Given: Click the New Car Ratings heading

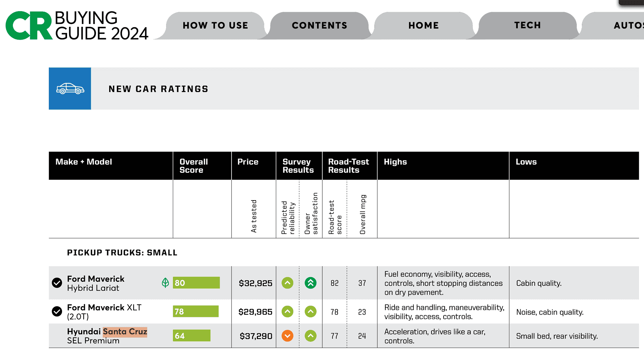Looking at the screenshot, I should [158, 89].
